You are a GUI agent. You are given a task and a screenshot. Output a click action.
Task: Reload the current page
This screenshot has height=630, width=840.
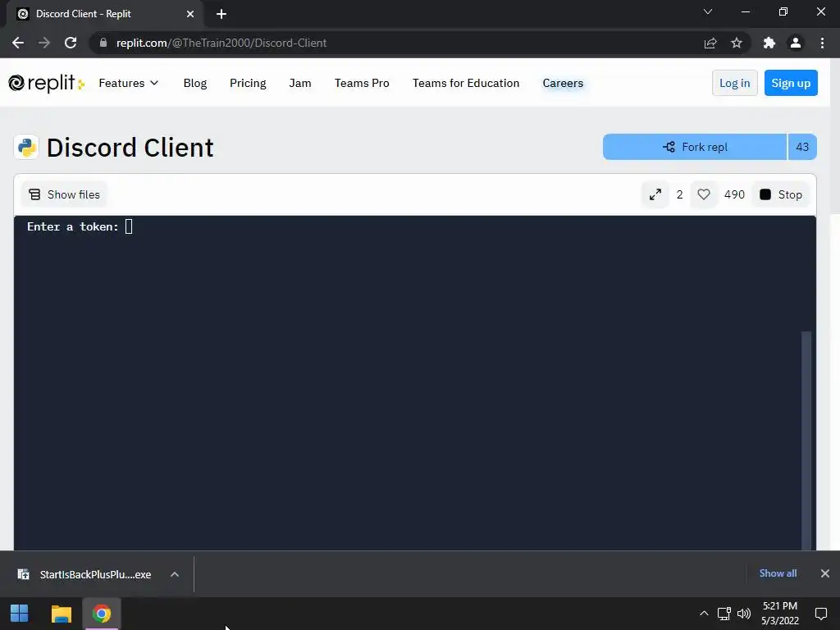[71, 43]
